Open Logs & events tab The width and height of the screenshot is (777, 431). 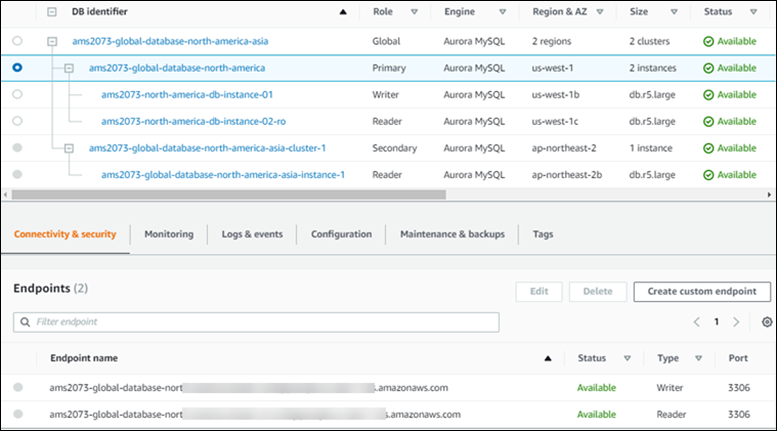pyautogui.click(x=252, y=234)
